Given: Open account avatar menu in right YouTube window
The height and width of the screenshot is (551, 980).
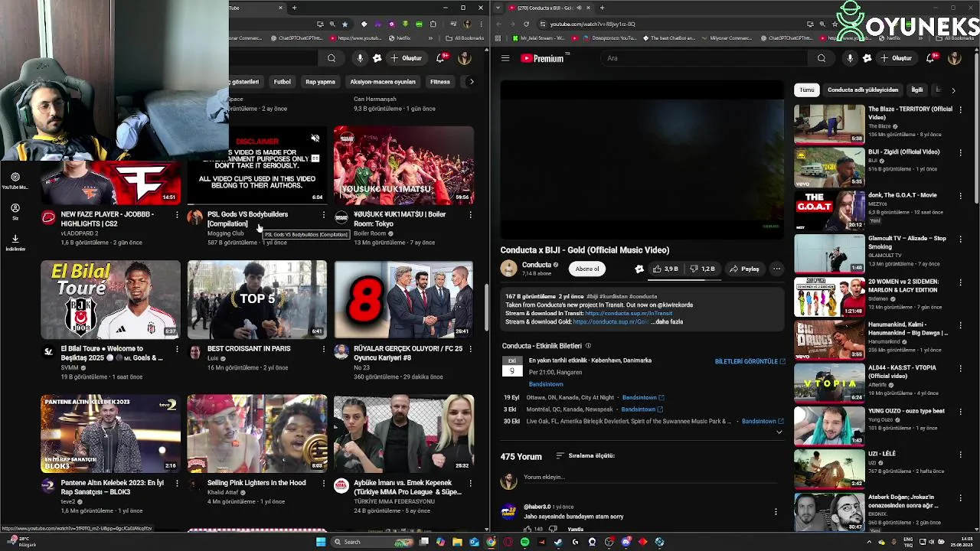Looking at the screenshot, I should click(x=955, y=58).
